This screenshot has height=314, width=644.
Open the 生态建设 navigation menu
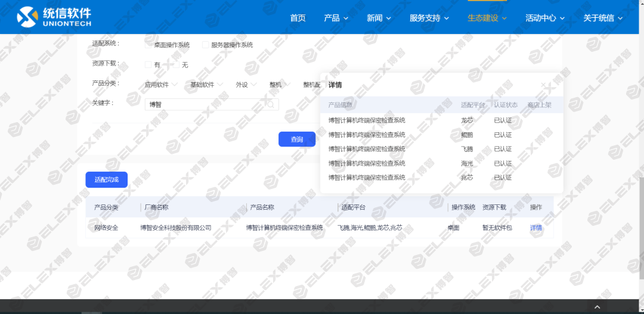[487, 18]
